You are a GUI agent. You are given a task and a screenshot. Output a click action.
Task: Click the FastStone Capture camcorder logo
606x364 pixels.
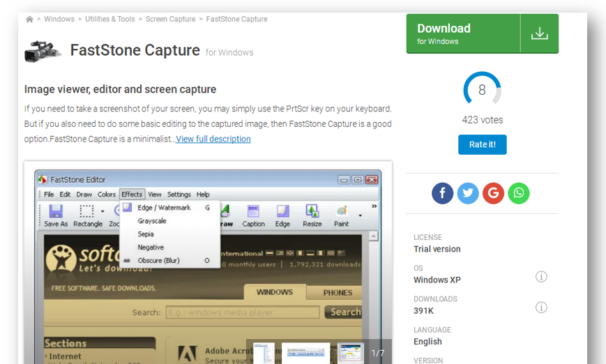[x=42, y=52]
